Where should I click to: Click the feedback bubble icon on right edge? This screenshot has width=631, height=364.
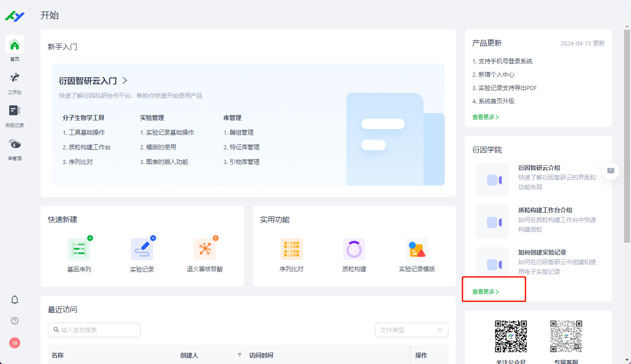pos(610,171)
